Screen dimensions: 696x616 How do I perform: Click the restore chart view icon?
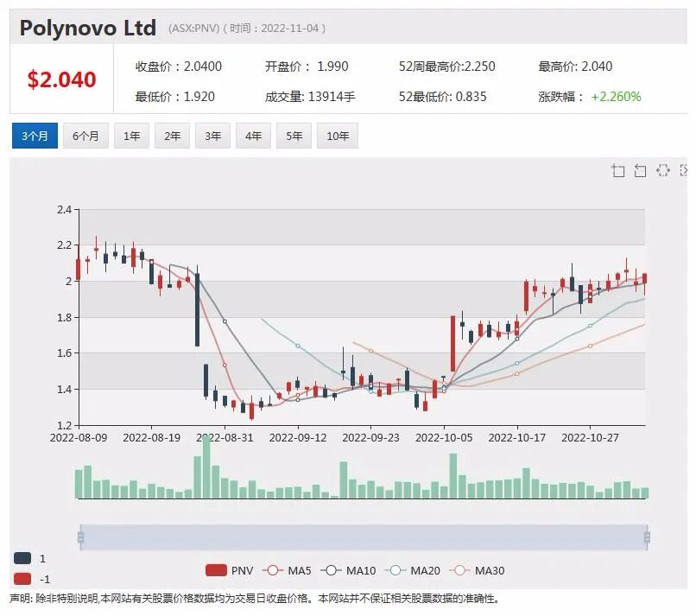tap(662, 170)
